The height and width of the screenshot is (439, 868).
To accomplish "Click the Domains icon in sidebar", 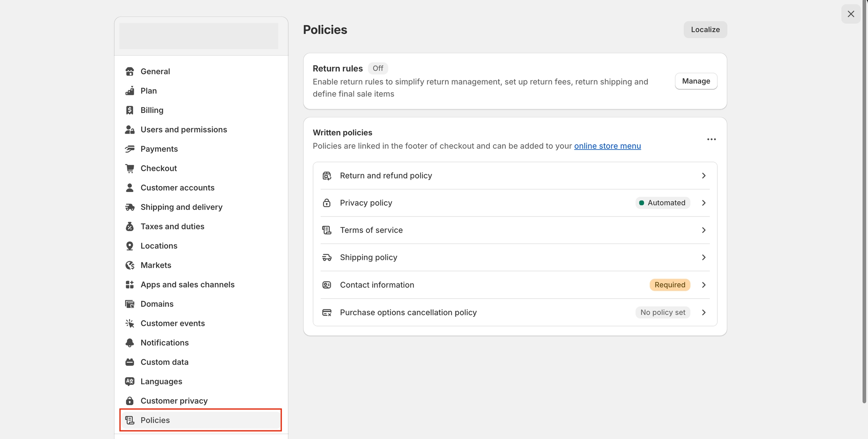I will click(130, 304).
